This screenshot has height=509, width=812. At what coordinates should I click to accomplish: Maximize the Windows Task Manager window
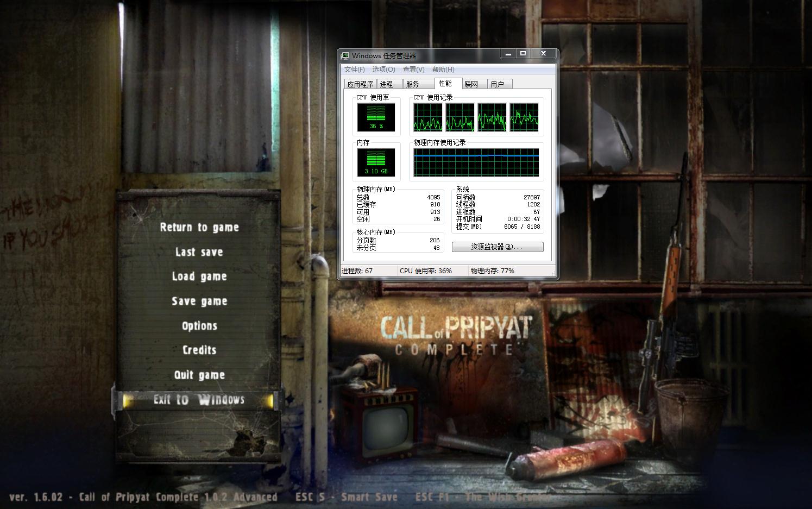point(523,54)
